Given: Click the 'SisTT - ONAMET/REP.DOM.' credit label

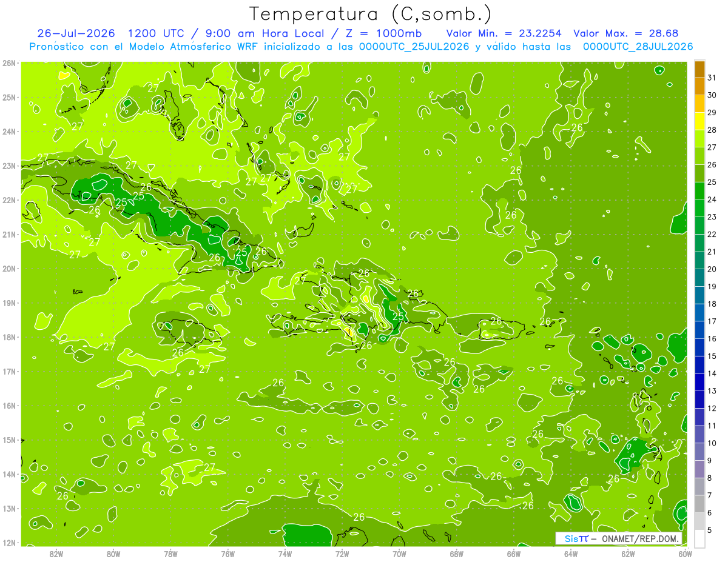Looking at the screenshot, I should (x=619, y=538).
